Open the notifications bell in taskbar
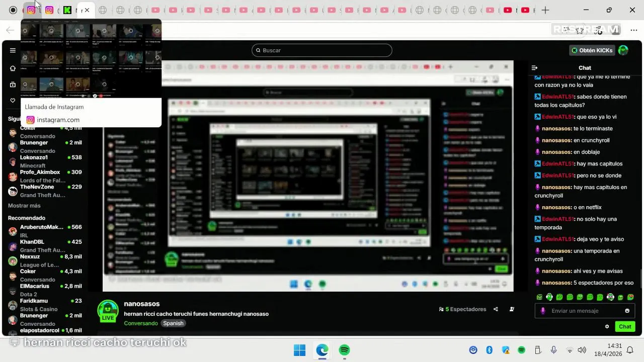Viewport: 644px width, 362px height. pos(630,350)
